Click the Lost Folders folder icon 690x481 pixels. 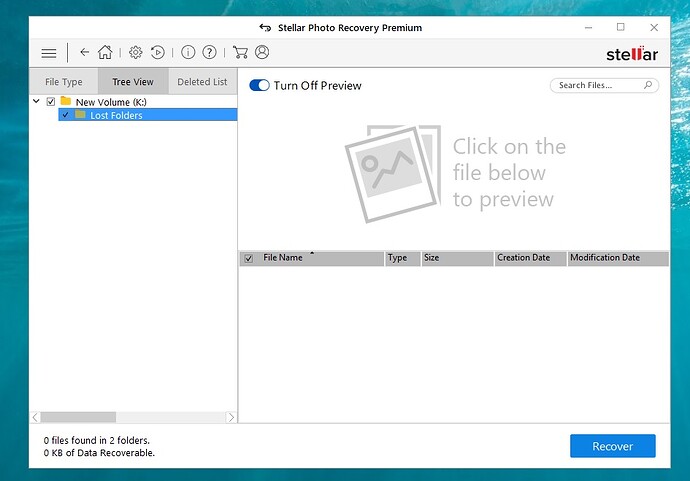80,114
